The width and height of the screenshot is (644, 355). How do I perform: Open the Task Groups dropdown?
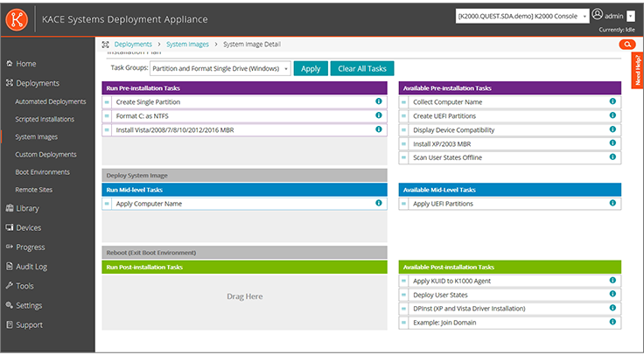click(x=220, y=68)
